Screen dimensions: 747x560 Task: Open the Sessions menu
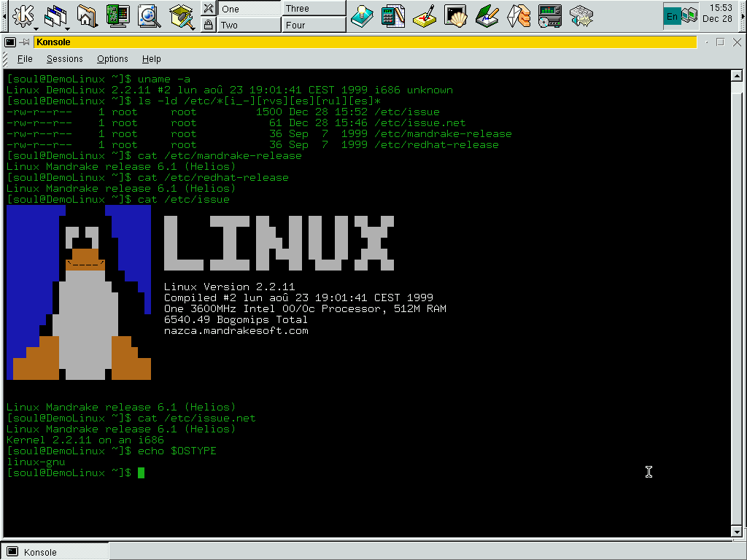click(65, 59)
